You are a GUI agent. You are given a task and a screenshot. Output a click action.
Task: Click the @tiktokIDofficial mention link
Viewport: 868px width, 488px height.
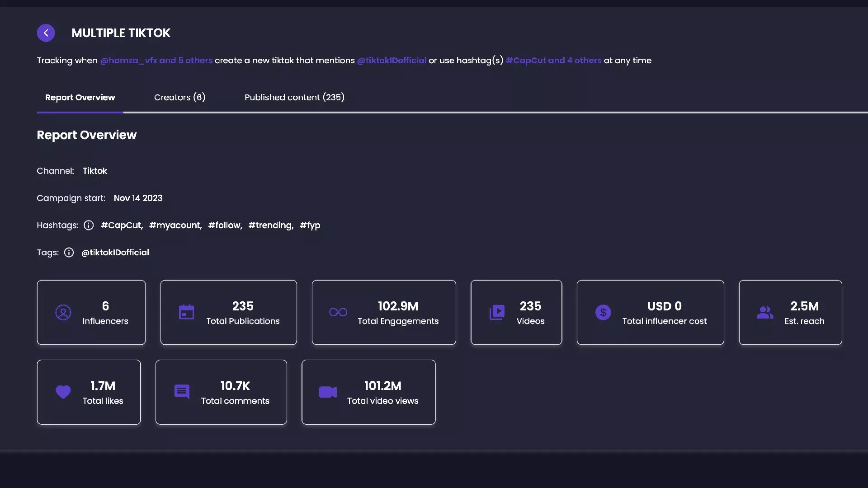click(x=392, y=61)
